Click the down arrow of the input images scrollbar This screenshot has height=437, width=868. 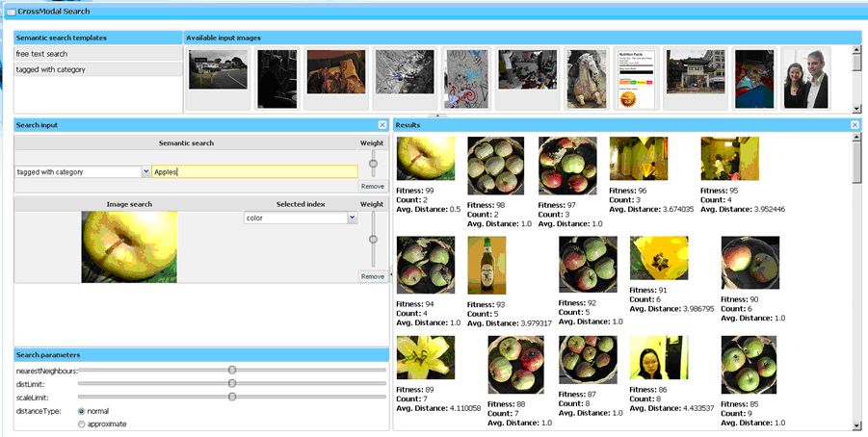coord(857,109)
